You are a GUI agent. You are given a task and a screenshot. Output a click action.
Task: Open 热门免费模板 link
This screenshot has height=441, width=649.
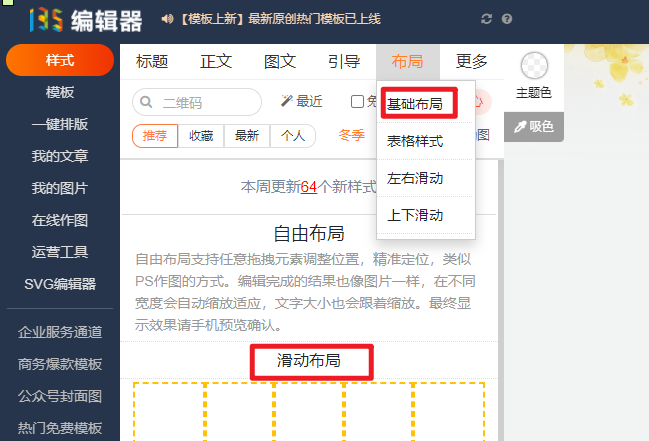[x=60, y=428]
